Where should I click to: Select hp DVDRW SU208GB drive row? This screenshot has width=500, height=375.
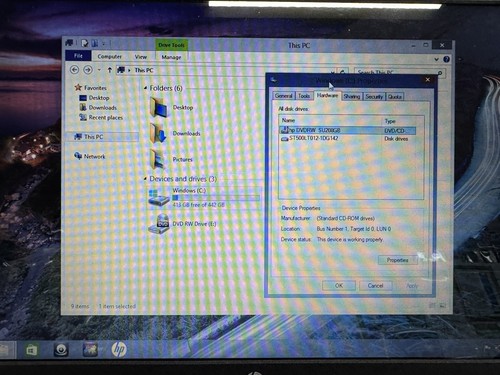348,130
